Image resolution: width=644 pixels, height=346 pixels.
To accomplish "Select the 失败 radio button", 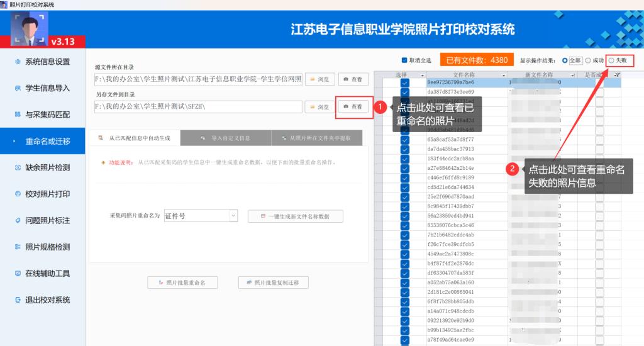I will [x=611, y=60].
